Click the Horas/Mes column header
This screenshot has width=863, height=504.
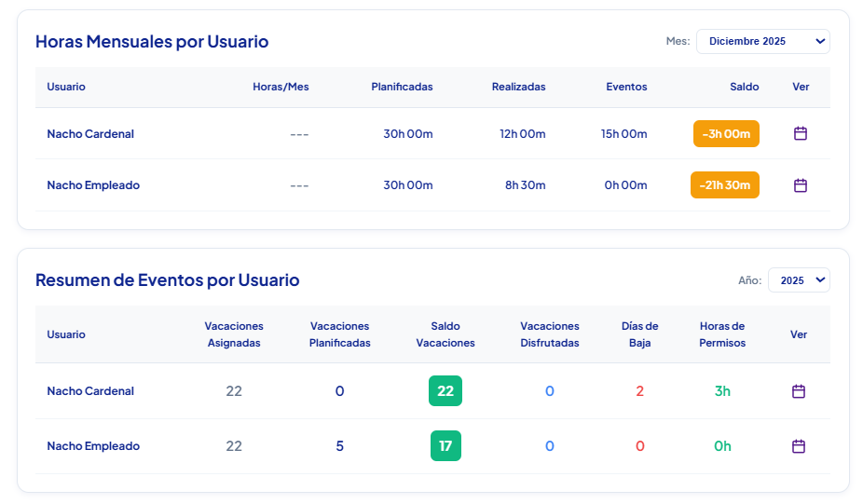tap(281, 87)
